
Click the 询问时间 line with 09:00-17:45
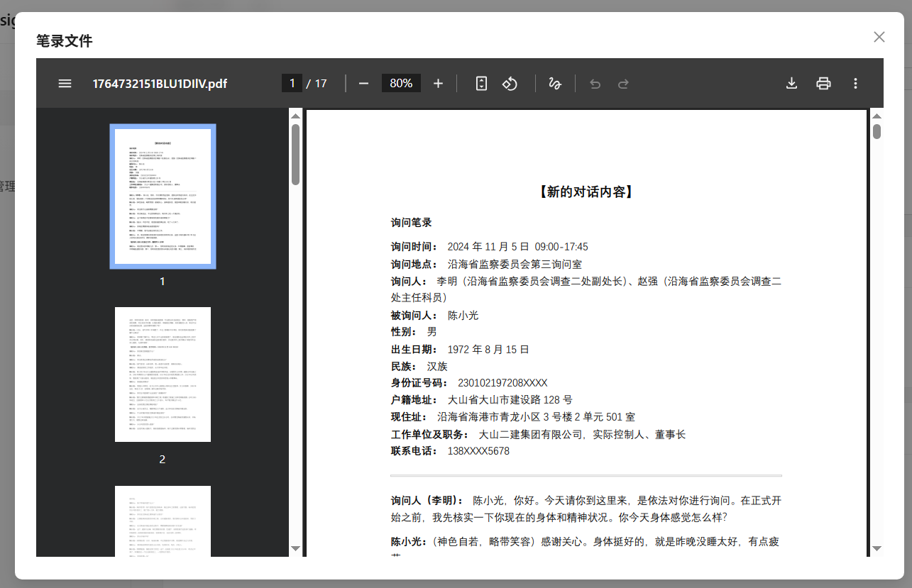[x=490, y=247]
